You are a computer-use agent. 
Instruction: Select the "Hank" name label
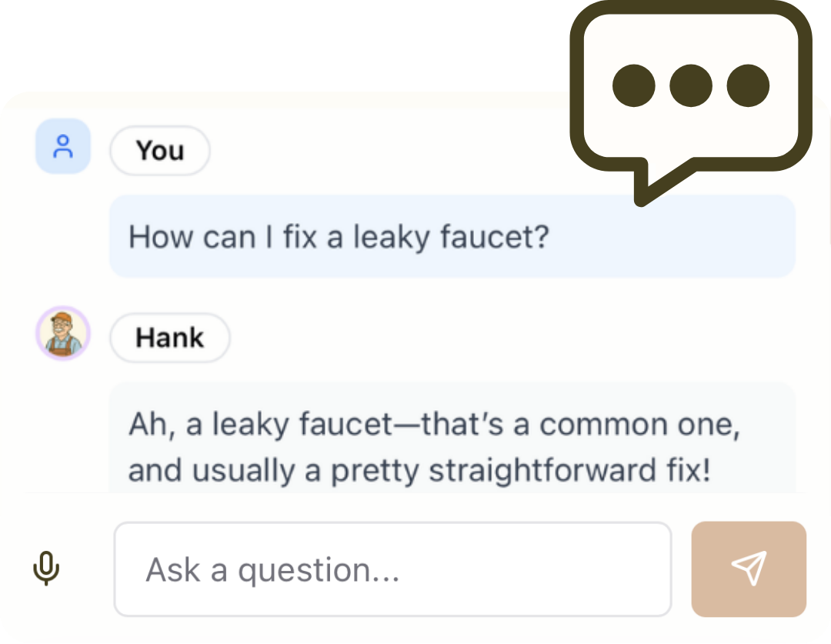point(170,338)
